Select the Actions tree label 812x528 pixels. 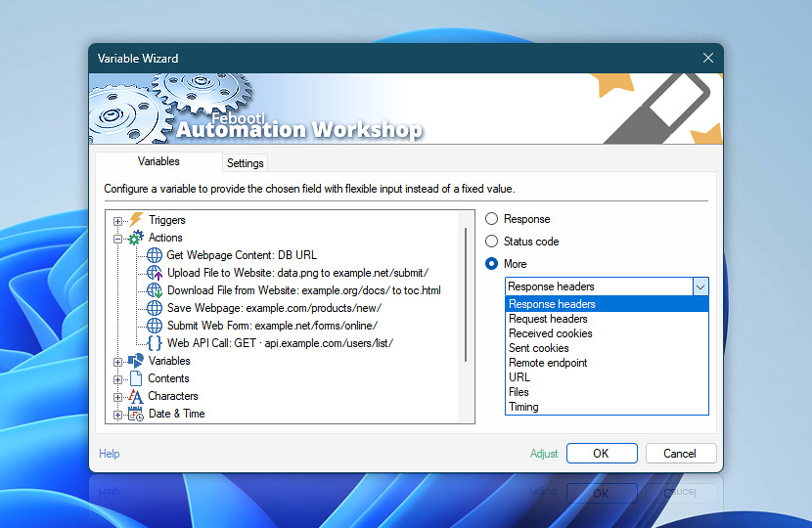(165, 238)
